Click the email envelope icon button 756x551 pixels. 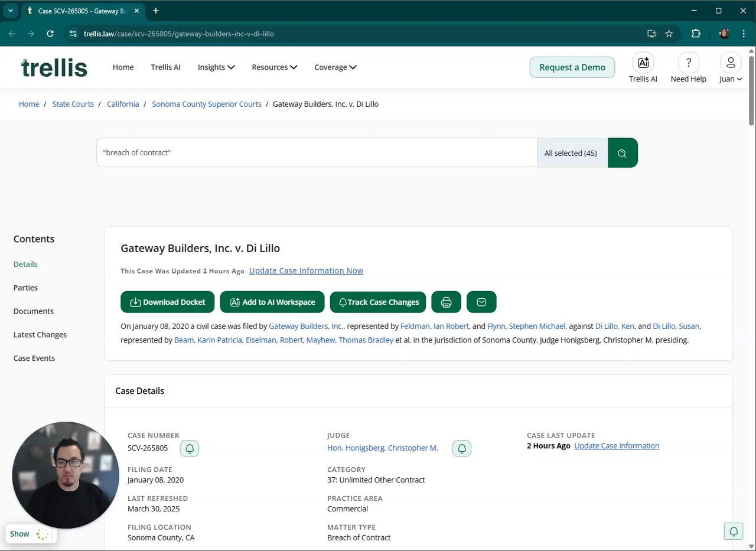tap(481, 302)
